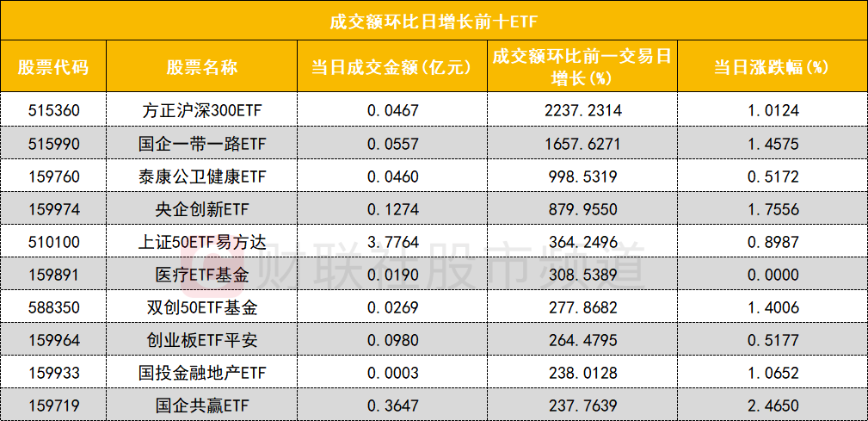
Task: Select the 国企共赢ETF name cell
Action: [202, 405]
